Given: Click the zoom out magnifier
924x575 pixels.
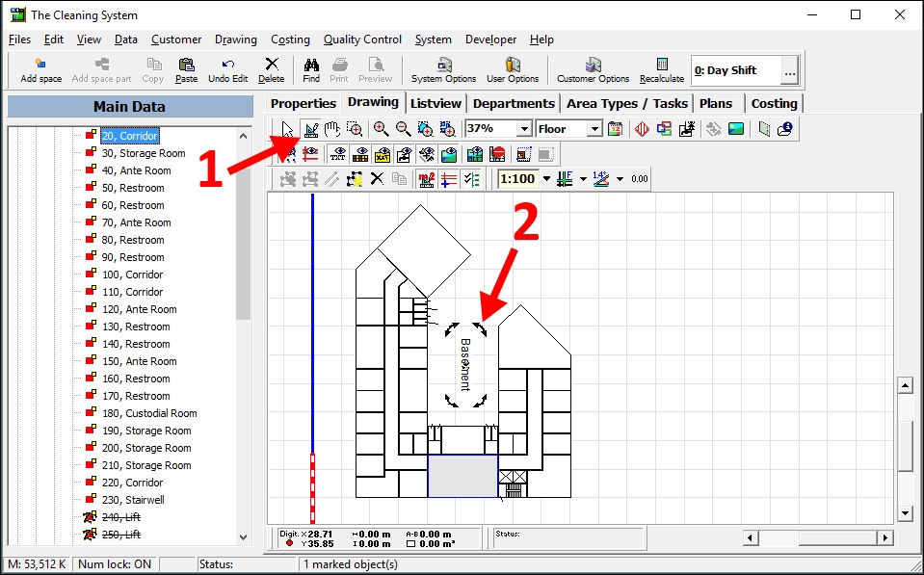Looking at the screenshot, I should pos(404,129).
